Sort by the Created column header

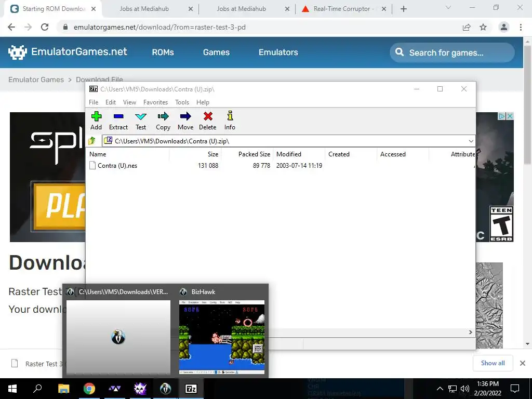click(351, 154)
